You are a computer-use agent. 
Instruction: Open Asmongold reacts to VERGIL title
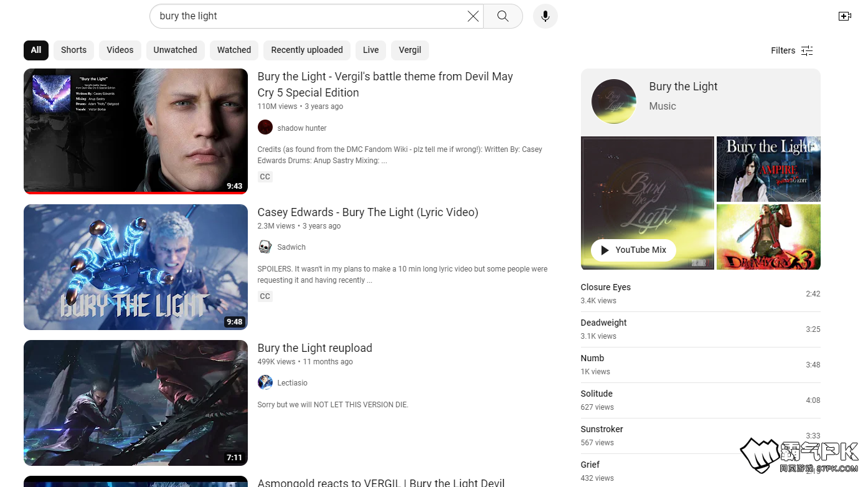(x=381, y=482)
